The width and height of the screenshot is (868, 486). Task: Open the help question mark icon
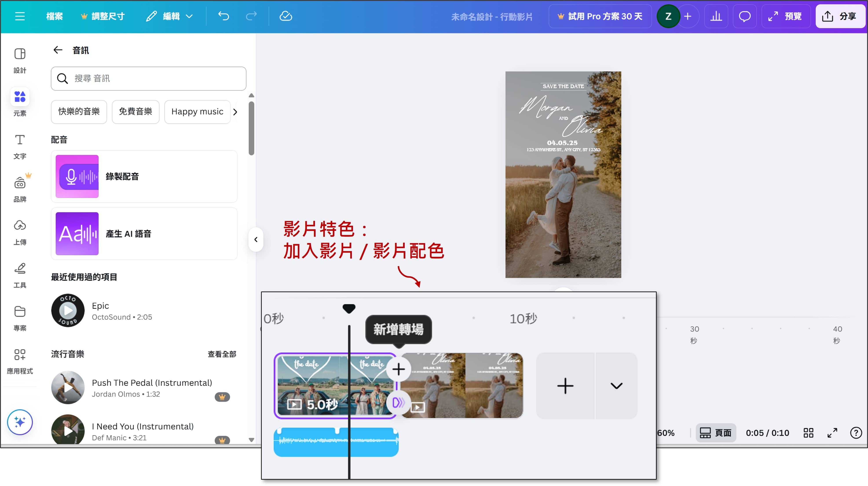(x=856, y=433)
